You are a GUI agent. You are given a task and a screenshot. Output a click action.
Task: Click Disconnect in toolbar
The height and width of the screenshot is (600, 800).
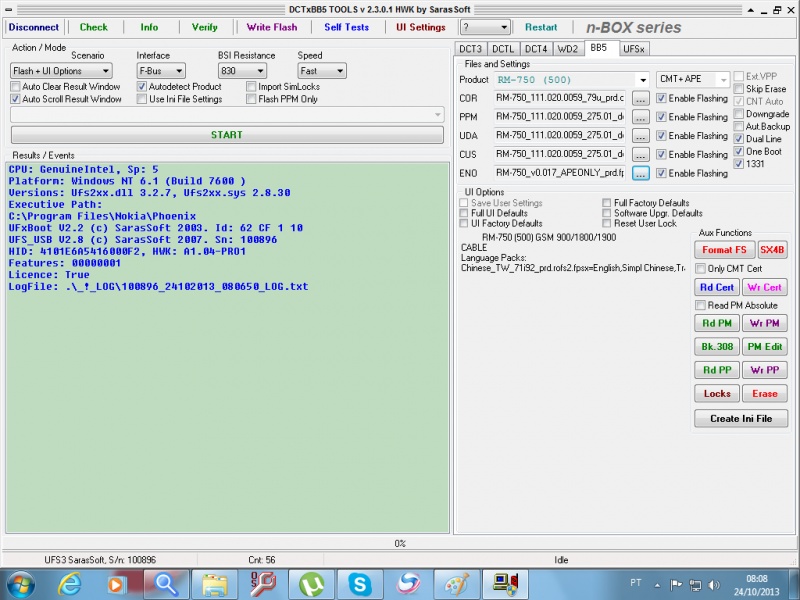pos(34,27)
